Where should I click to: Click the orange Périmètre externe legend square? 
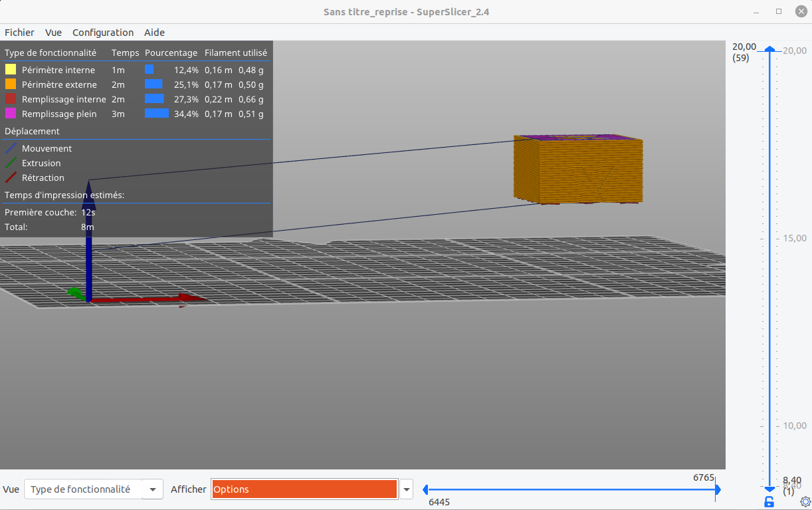(x=11, y=84)
